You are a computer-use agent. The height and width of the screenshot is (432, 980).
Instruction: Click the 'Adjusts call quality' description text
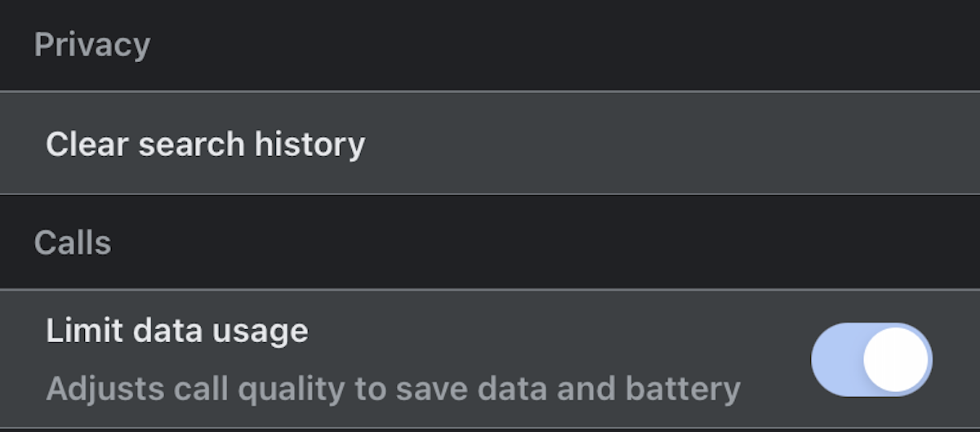245,389
